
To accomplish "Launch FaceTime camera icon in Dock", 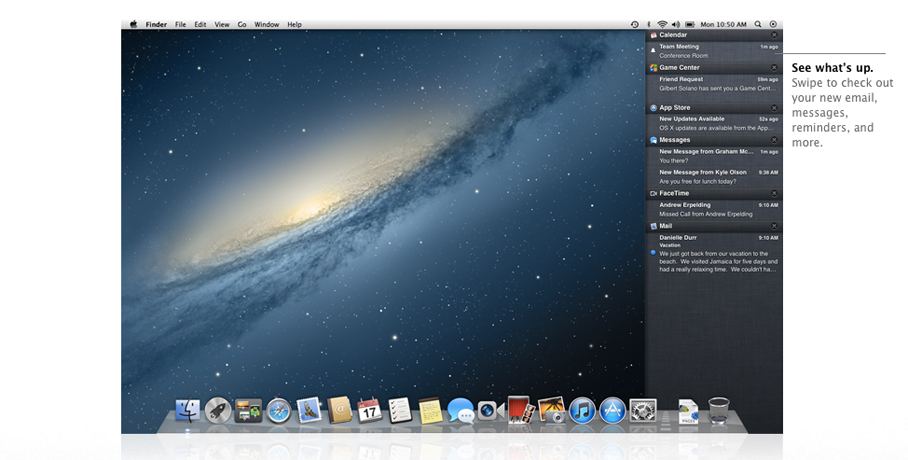I will pos(490,411).
